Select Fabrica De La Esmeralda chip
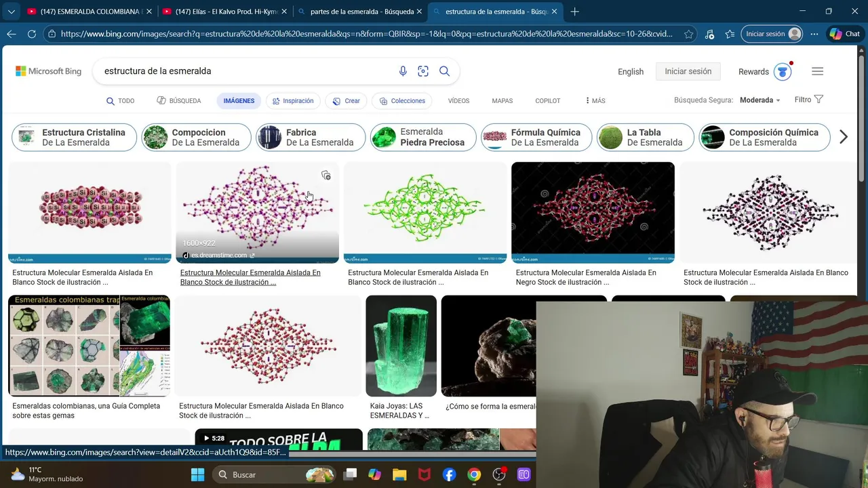The width and height of the screenshot is (868, 488). point(311,138)
